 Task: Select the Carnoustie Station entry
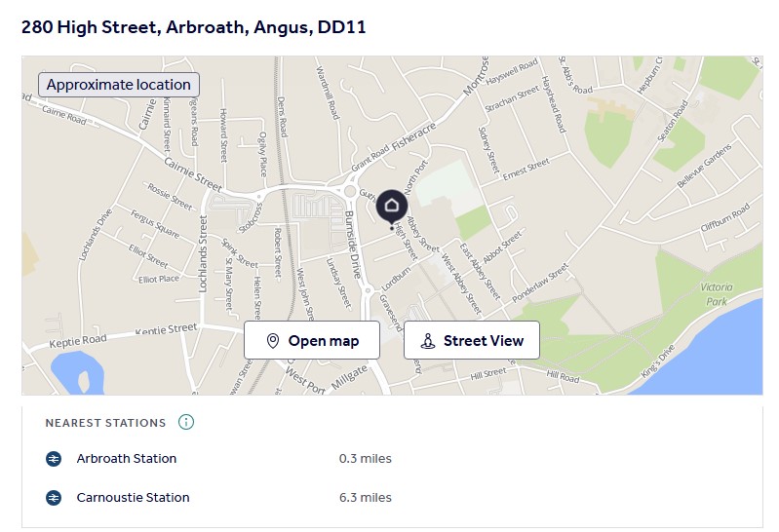coord(218,498)
